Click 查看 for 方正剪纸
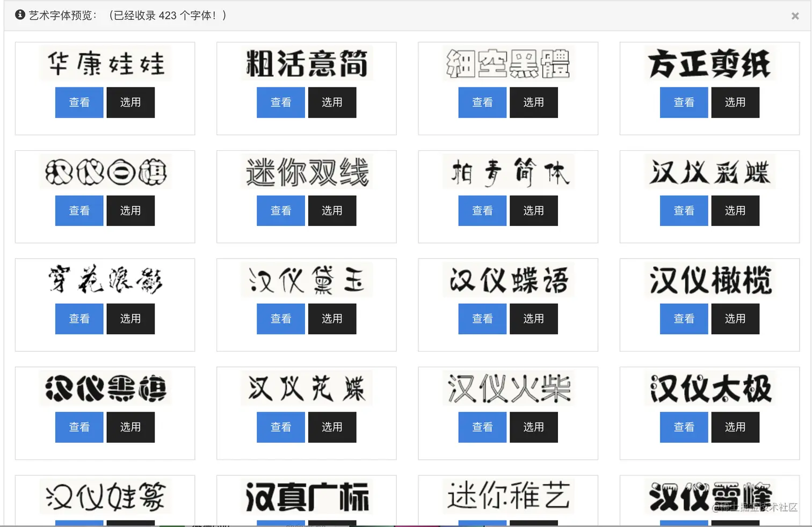This screenshot has height=527, width=812. (x=684, y=102)
